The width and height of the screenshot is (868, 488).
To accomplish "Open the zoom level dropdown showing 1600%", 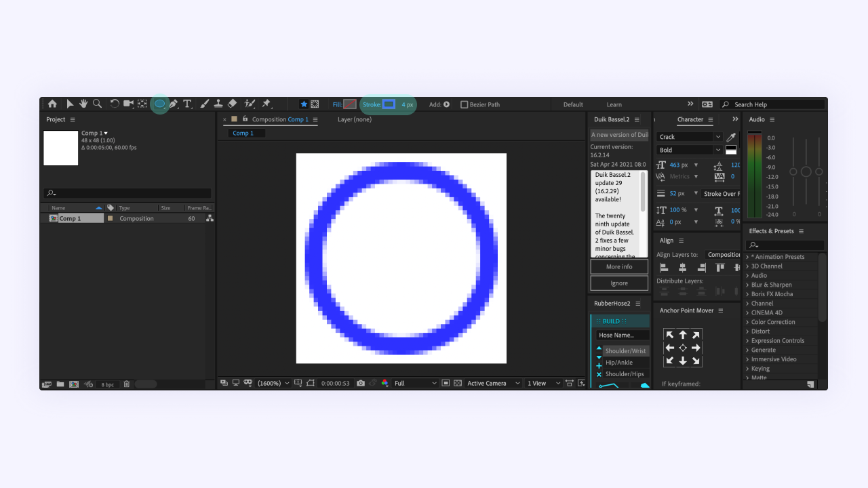I will 273,383.
